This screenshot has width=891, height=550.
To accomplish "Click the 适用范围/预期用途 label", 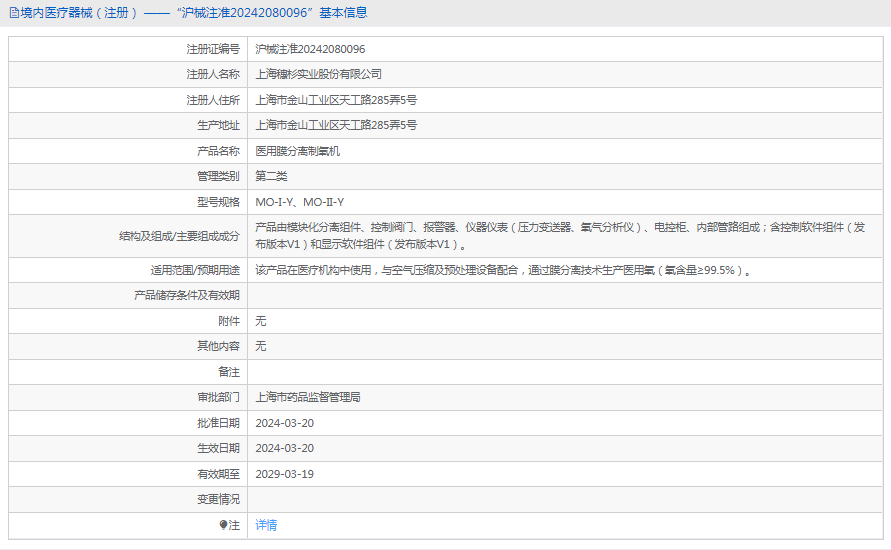I will click(195, 270).
